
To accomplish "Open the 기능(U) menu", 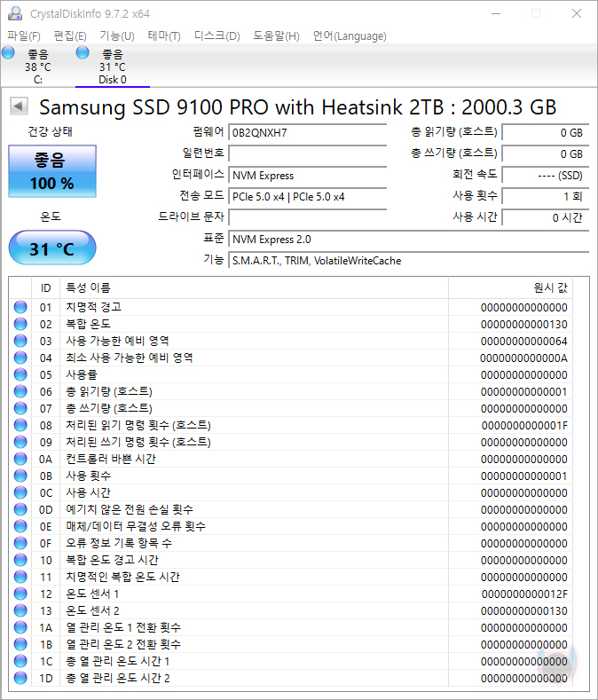I will 117,35.
